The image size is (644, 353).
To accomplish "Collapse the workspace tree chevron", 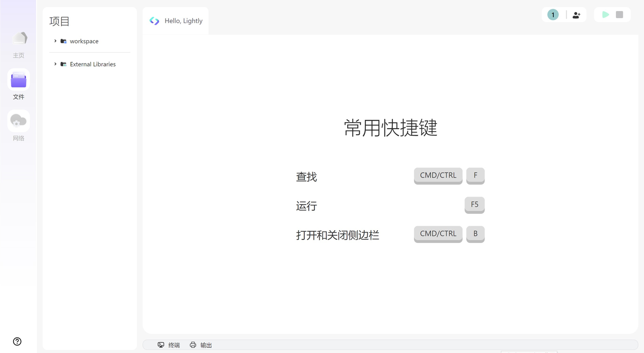I will [x=55, y=41].
